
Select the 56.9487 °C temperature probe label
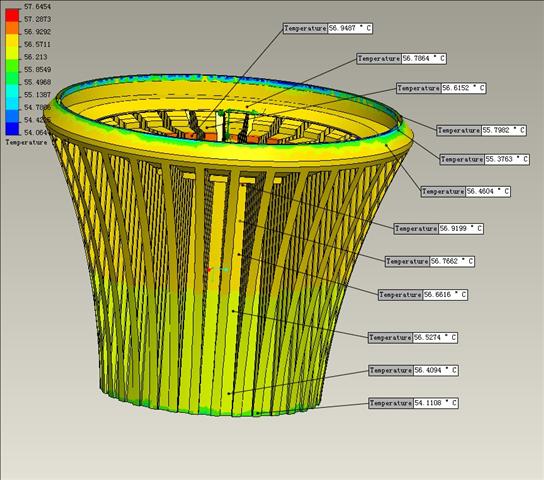point(328,28)
